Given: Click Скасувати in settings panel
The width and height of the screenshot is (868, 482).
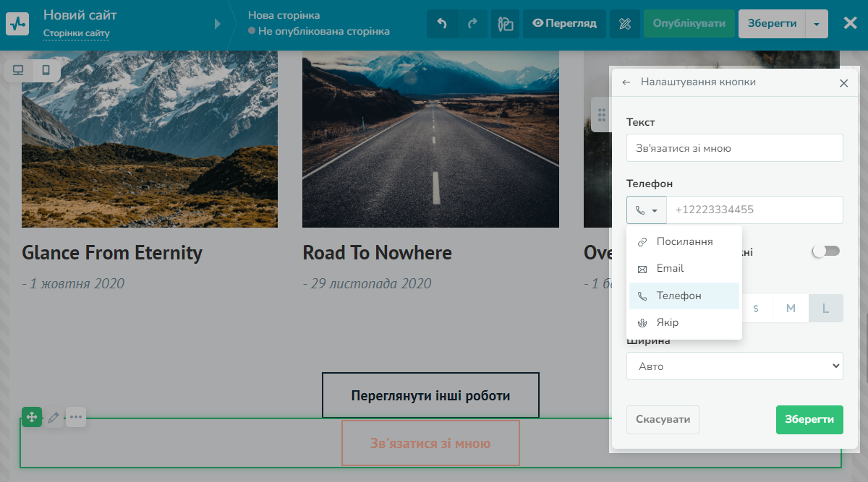Looking at the screenshot, I should point(663,419).
